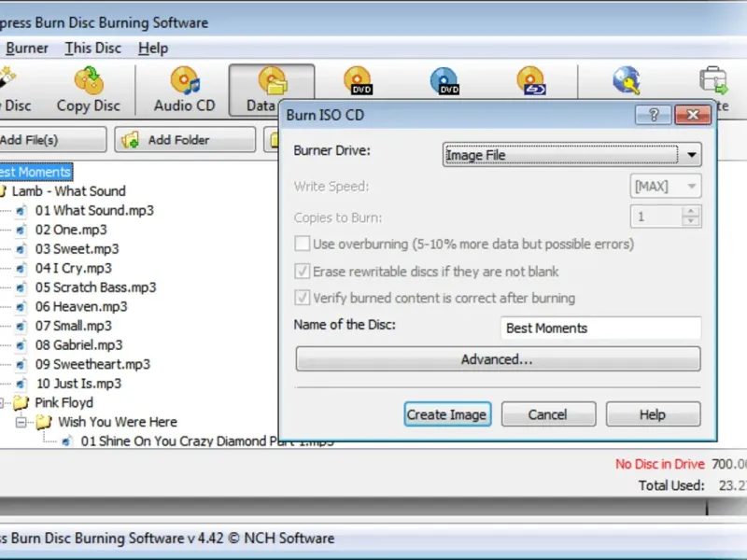Click the Create Image button

[x=447, y=414]
